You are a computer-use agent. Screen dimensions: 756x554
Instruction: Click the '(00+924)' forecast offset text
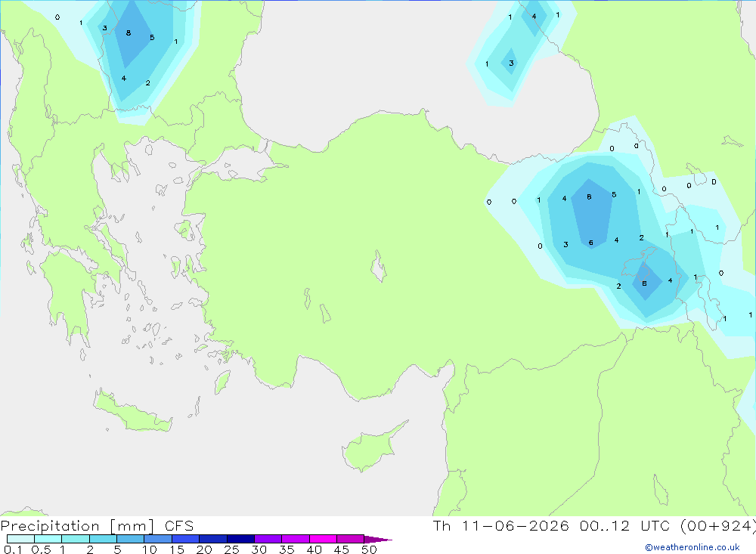pos(718,526)
